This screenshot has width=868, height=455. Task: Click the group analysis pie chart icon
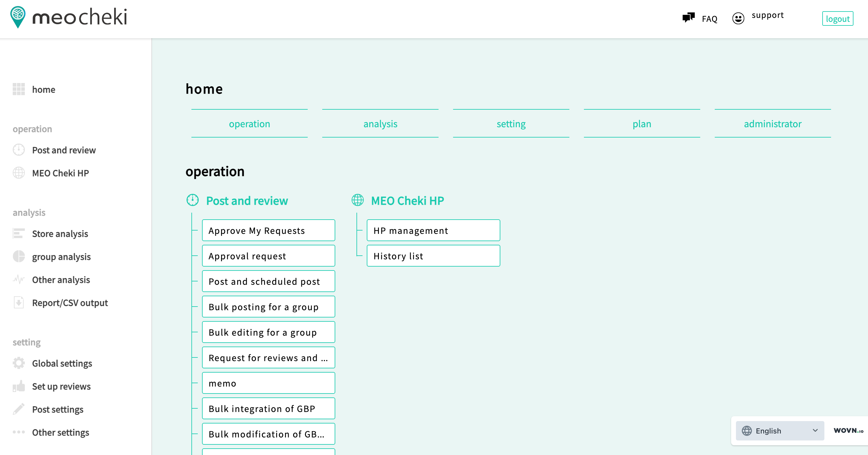(x=19, y=257)
